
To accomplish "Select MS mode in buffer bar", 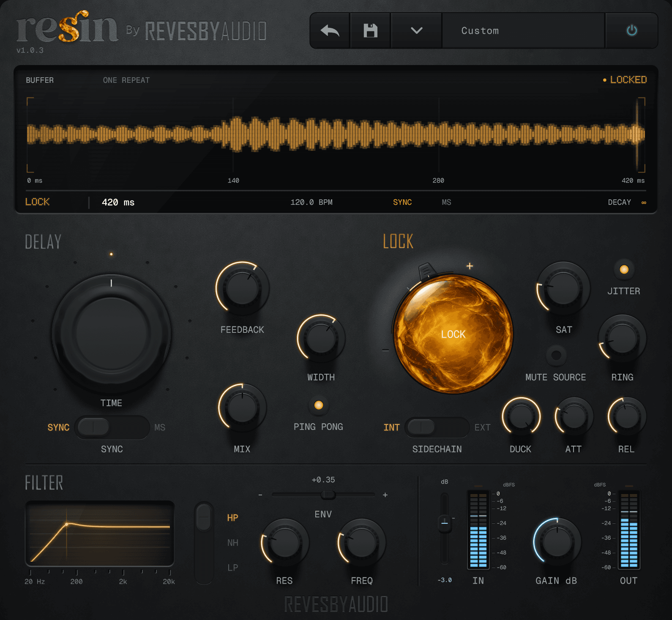I will [x=446, y=202].
